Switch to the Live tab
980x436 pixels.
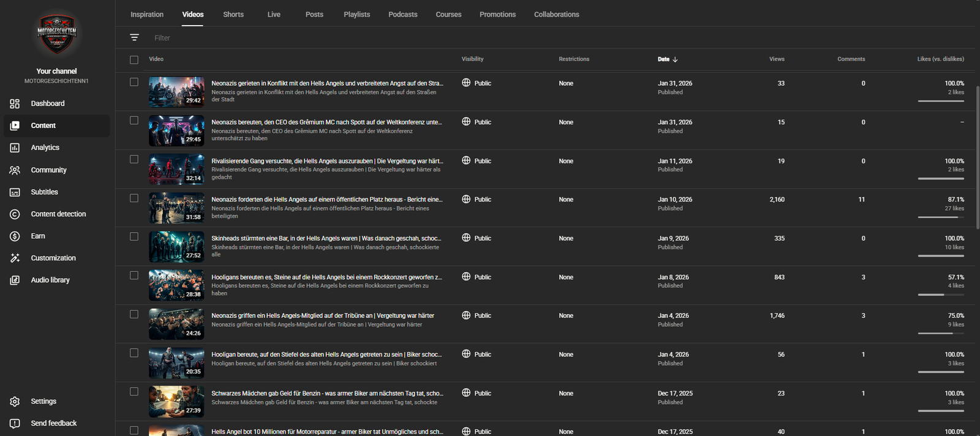coord(274,14)
